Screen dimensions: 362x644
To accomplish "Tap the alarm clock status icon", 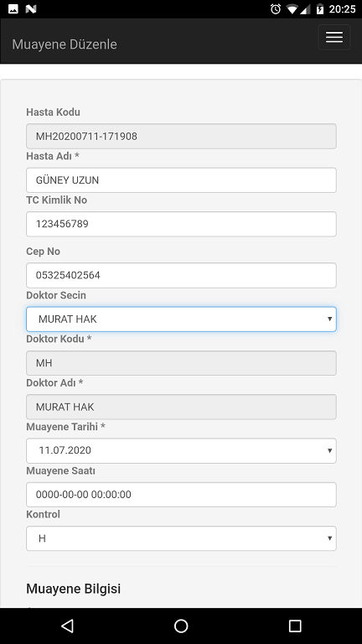I will click(x=276, y=8).
